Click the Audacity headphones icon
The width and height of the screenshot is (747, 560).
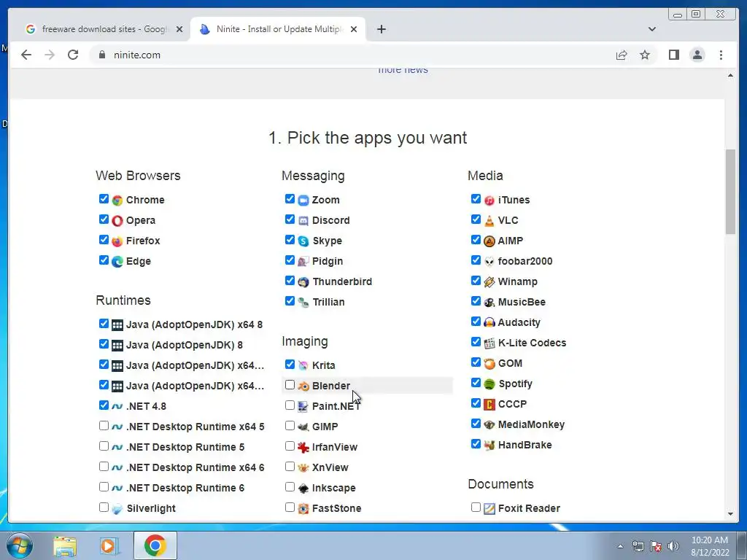coord(489,322)
